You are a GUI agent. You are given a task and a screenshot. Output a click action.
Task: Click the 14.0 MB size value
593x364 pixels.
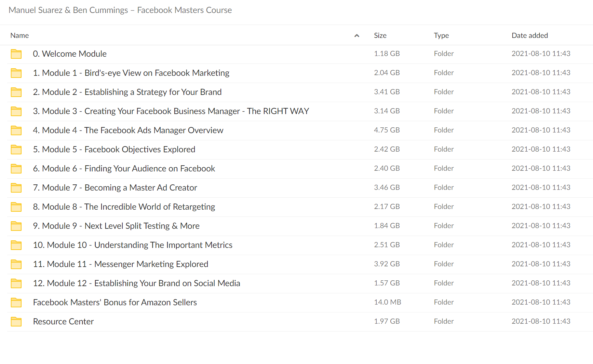[388, 302]
